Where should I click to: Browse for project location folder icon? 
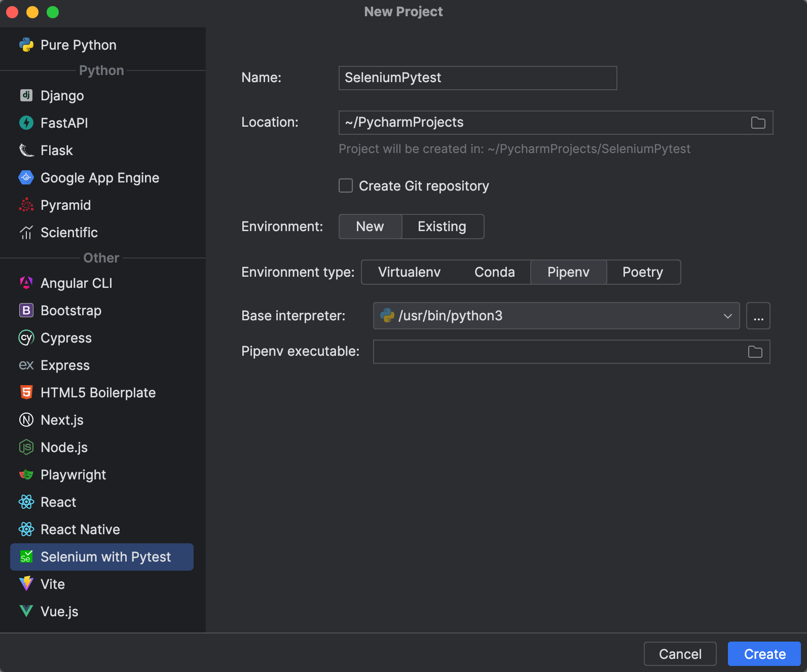758,123
